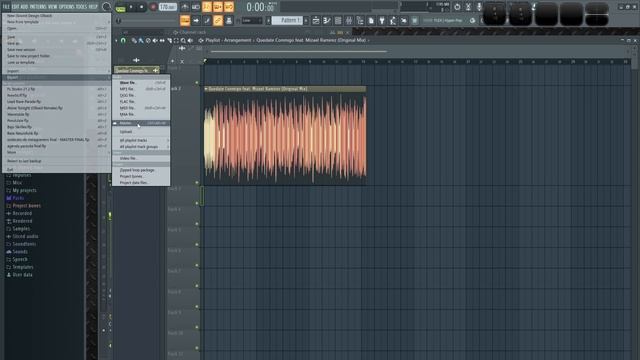The image size is (640, 360).
Task: Select FLAC file export entry
Action: click(x=141, y=102)
